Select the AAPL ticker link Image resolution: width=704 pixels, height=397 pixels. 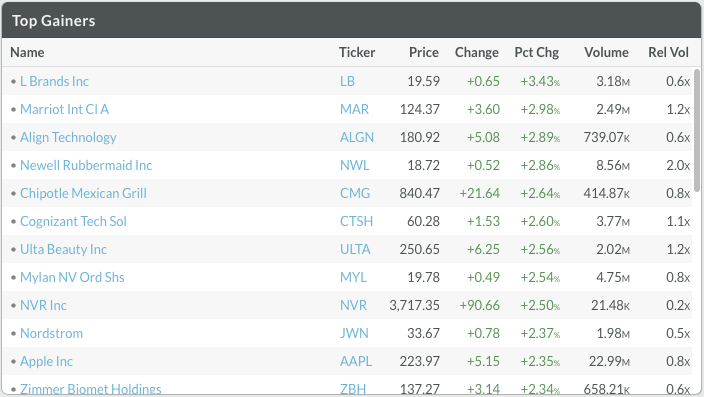tap(356, 361)
